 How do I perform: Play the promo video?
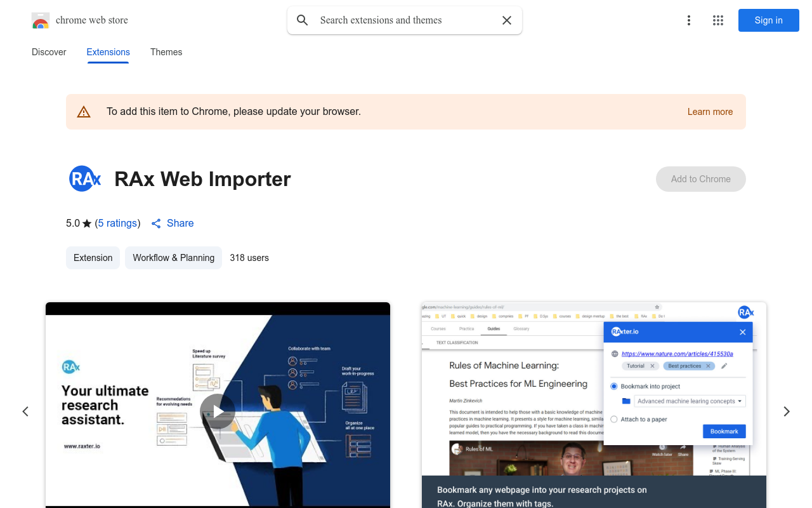coord(218,412)
